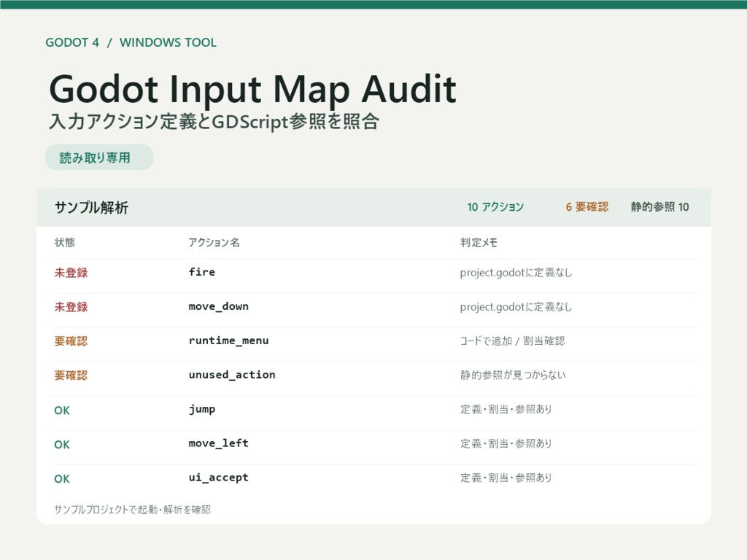Select the GODOT 4 / WINDOWS TOOL breadcrumb

click(131, 42)
